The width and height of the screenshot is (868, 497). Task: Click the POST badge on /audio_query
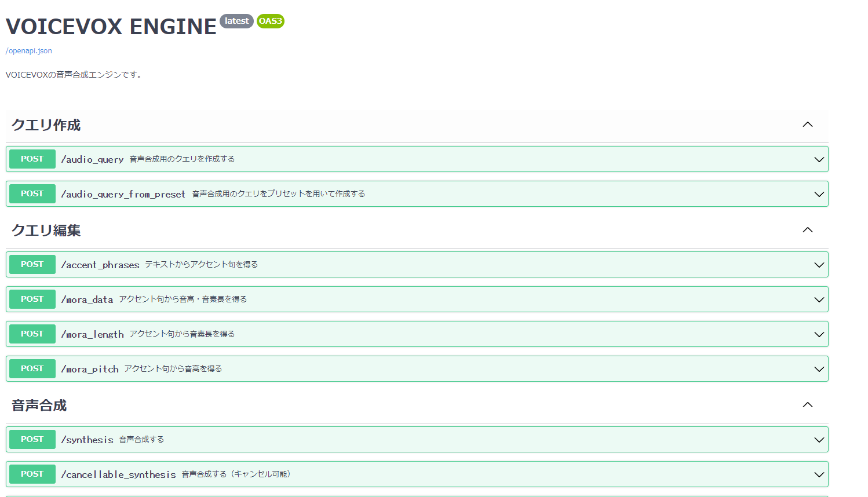[x=32, y=159]
